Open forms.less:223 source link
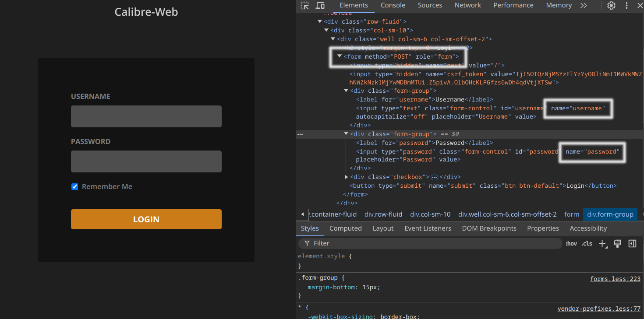644x319 pixels. pos(615,279)
